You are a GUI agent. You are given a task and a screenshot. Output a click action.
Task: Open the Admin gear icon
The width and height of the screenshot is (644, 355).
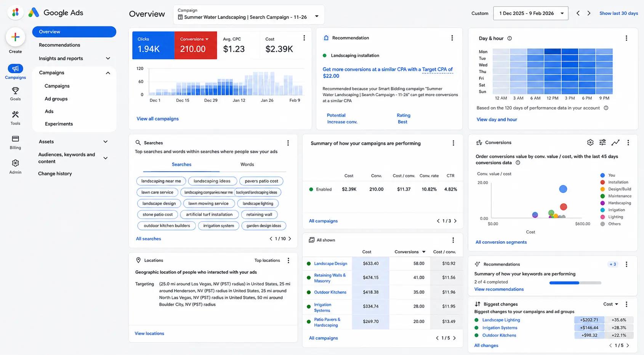(15, 163)
